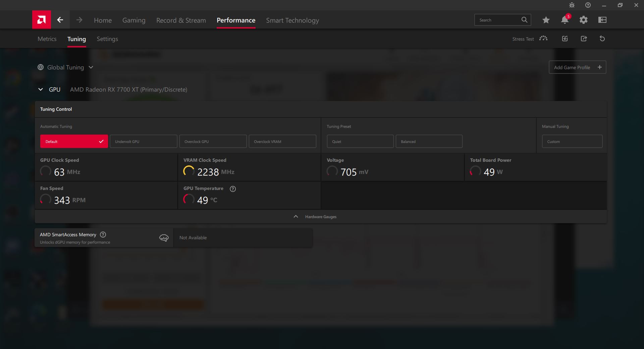Select Custom manual tuning
Screen dimensions: 644x349
click(572, 141)
